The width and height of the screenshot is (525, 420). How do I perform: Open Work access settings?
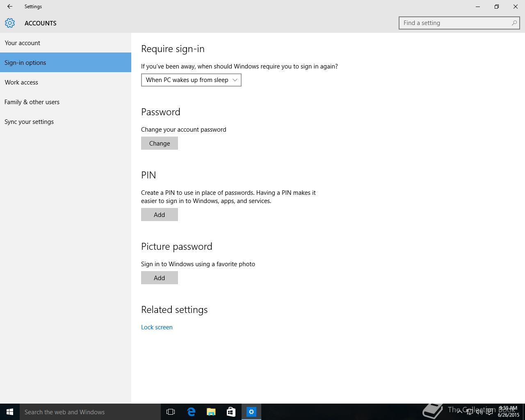(x=66, y=82)
